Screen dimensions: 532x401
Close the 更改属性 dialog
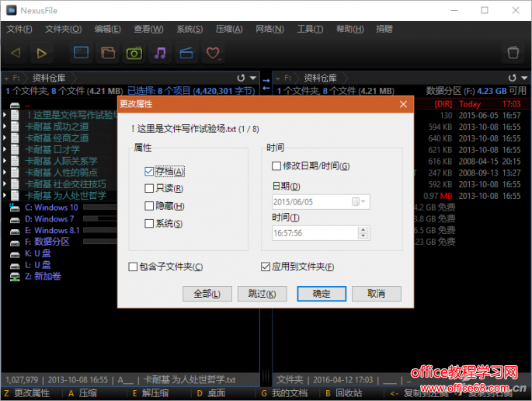(403, 104)
